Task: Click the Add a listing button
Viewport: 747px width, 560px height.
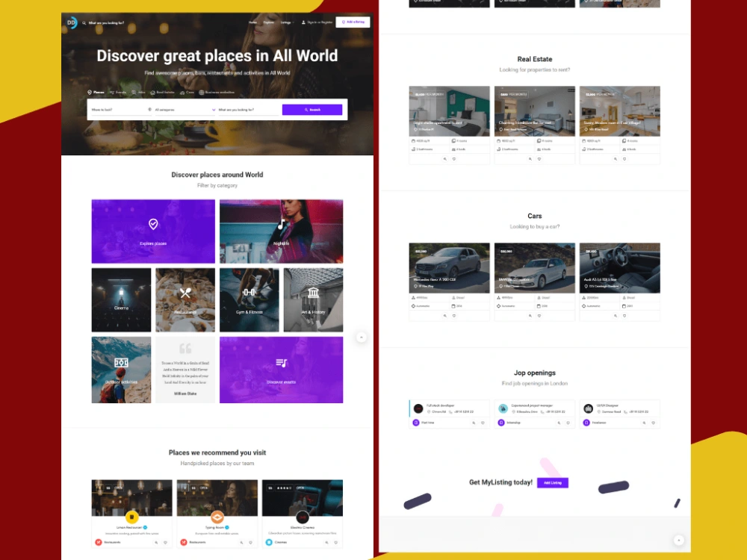Action: tap(353, 22)
